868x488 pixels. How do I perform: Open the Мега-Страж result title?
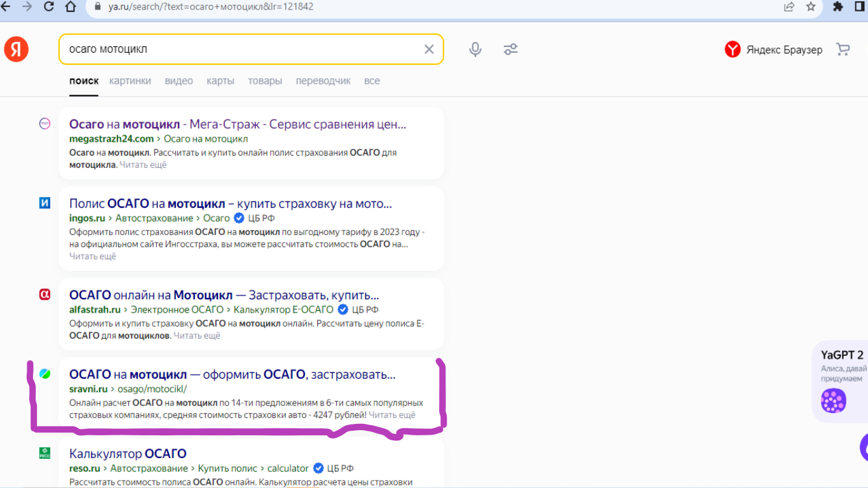pos(238,124)
